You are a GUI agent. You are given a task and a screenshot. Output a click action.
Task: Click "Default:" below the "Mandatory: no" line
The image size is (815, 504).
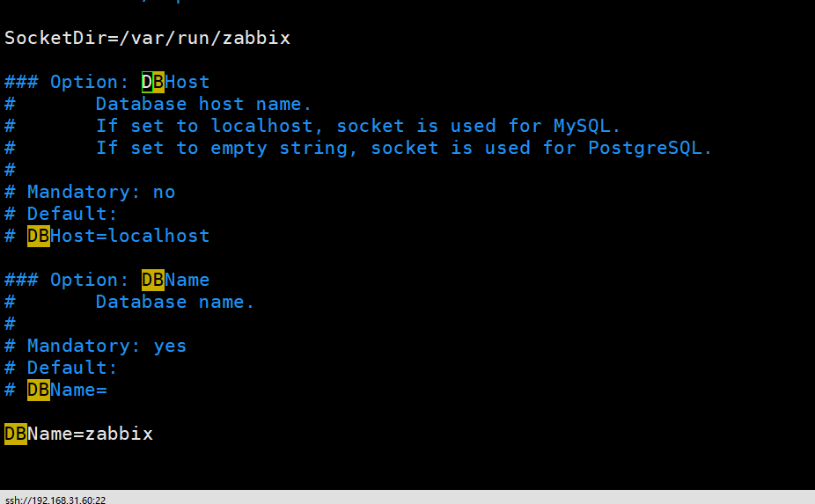coord(72,214)
